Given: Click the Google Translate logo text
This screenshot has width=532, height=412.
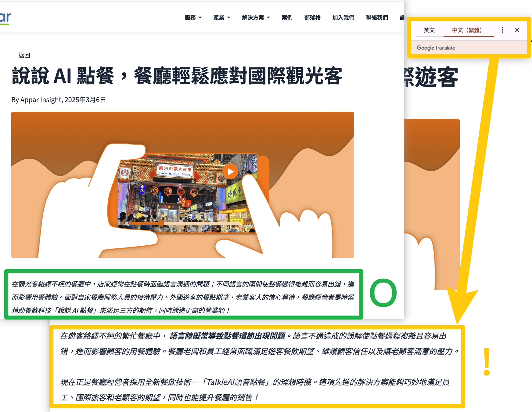Looking at the screenshot, I should click(436, 48).
